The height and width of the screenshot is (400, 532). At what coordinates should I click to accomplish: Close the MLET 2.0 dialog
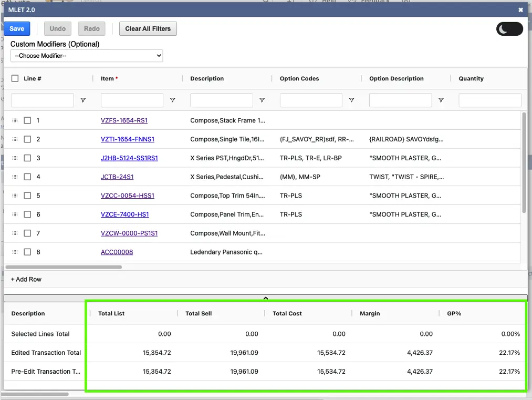pos(520,10)
